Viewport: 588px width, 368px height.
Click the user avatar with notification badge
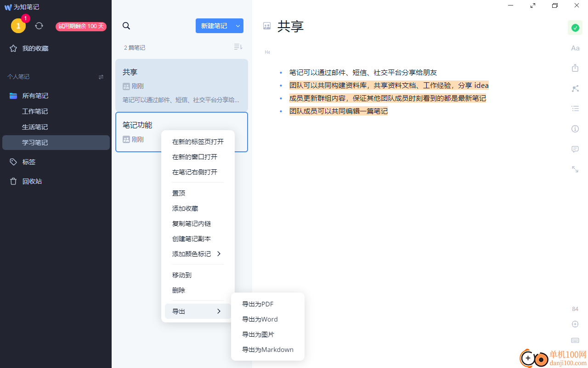pos(18,26)
